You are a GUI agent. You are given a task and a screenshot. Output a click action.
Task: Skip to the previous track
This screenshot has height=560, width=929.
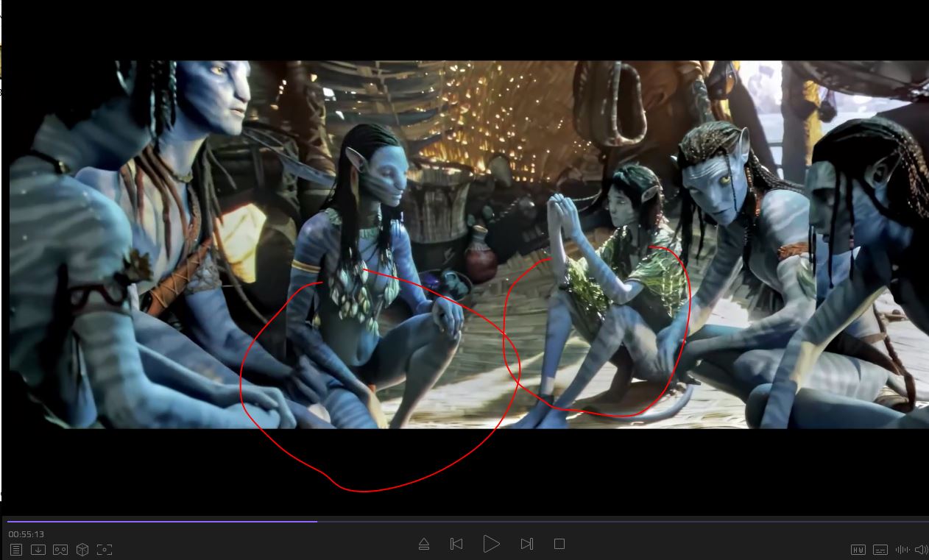pos(456,544)
